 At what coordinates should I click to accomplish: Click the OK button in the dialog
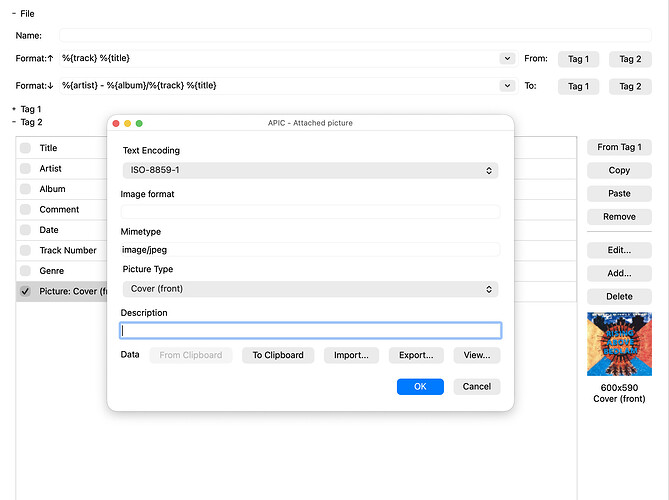tap(420, 387)
